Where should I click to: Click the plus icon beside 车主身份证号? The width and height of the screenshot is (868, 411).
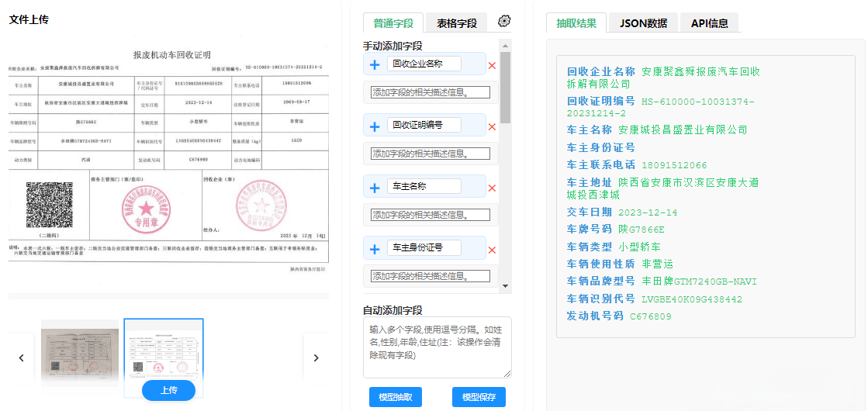tap(375, 249)
